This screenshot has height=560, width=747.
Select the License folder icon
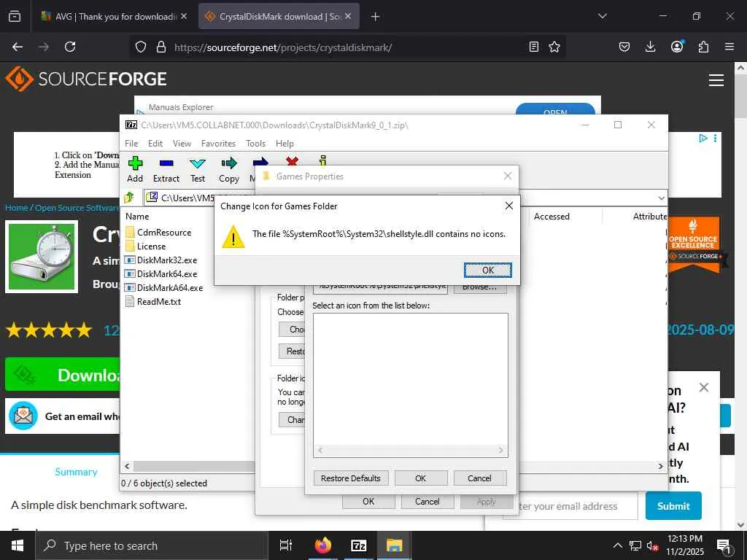click(x=130, y=246)
